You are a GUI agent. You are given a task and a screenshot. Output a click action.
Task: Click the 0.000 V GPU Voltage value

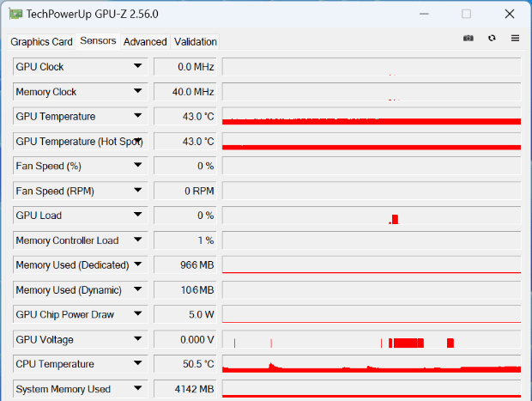tap(184, 339)
